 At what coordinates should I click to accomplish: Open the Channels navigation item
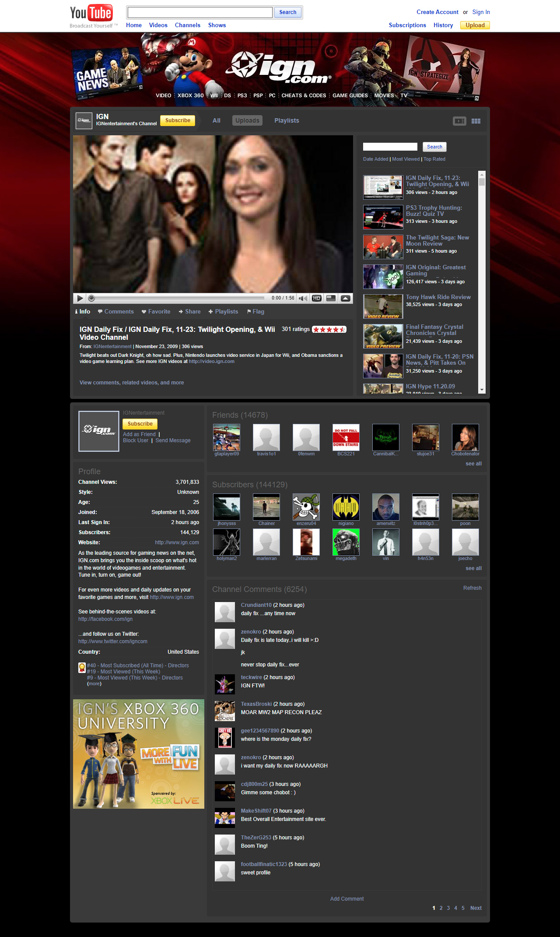click(188, 25)
